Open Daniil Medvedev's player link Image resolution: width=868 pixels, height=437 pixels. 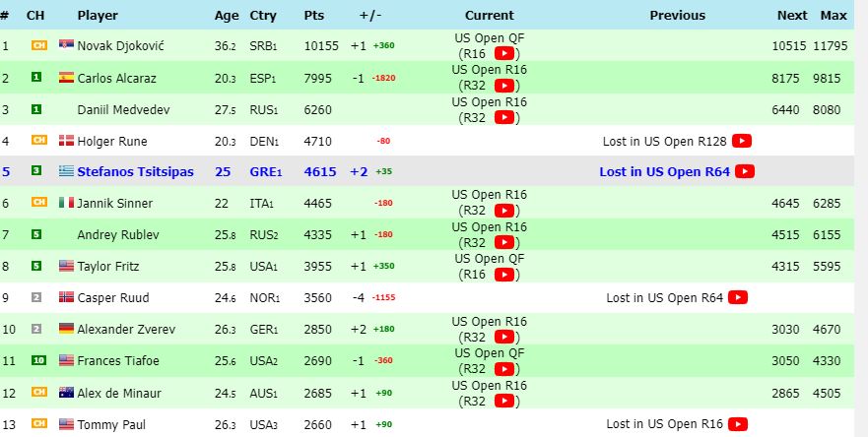click(x=124, y=109)
